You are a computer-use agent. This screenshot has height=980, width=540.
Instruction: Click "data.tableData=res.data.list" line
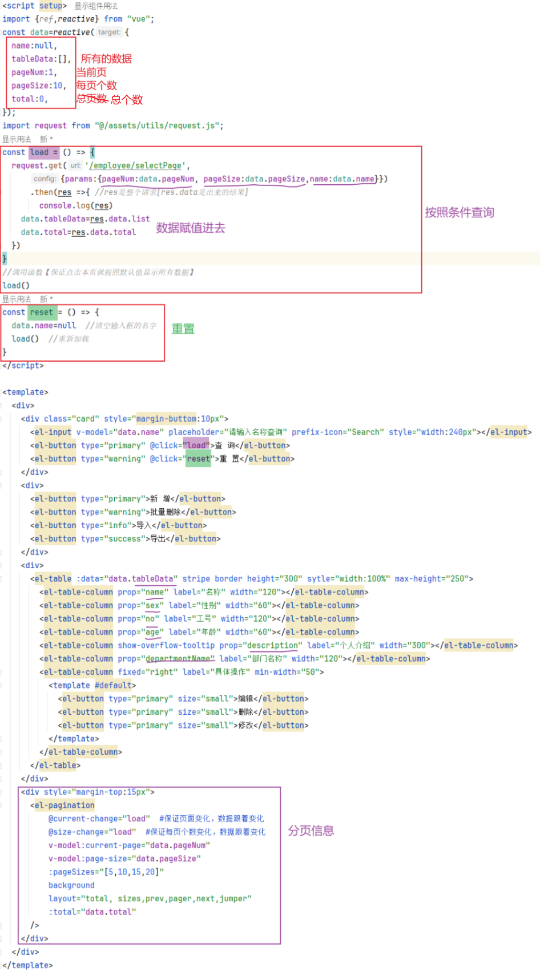click(x=86, y=219)
